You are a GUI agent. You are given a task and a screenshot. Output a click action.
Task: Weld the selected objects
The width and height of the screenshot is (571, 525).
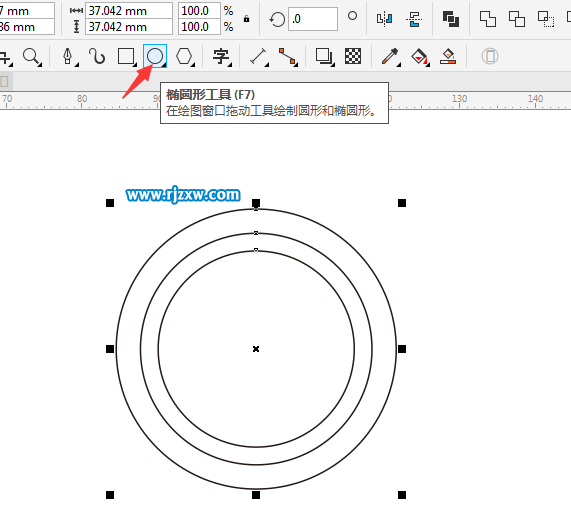click(488, 19)
